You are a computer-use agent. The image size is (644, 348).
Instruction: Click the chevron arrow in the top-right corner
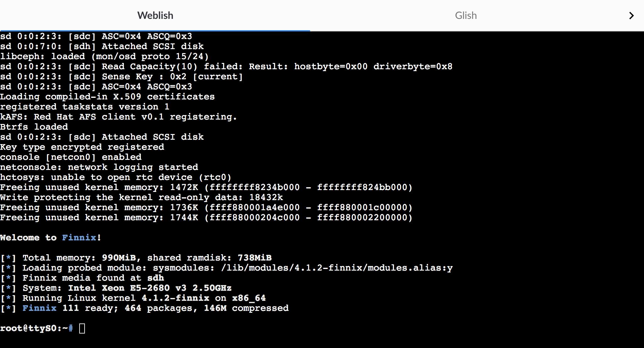tap(632, 15)
